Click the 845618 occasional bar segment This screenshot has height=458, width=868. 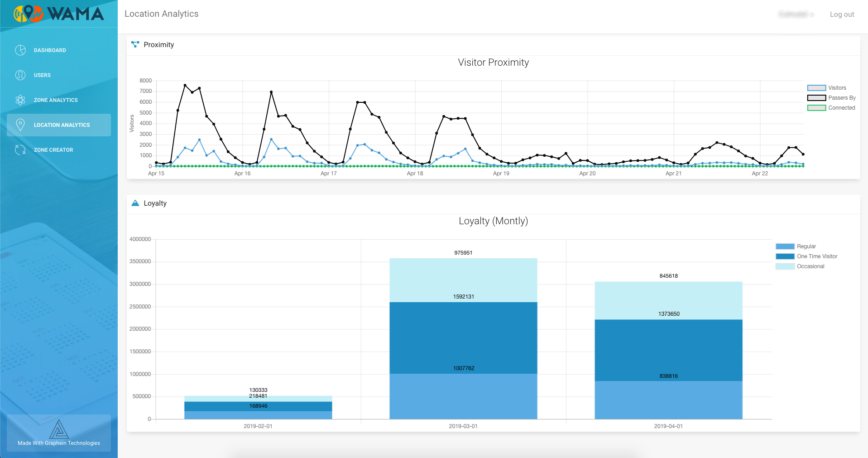pyautogui.click(x=668, y=300)
